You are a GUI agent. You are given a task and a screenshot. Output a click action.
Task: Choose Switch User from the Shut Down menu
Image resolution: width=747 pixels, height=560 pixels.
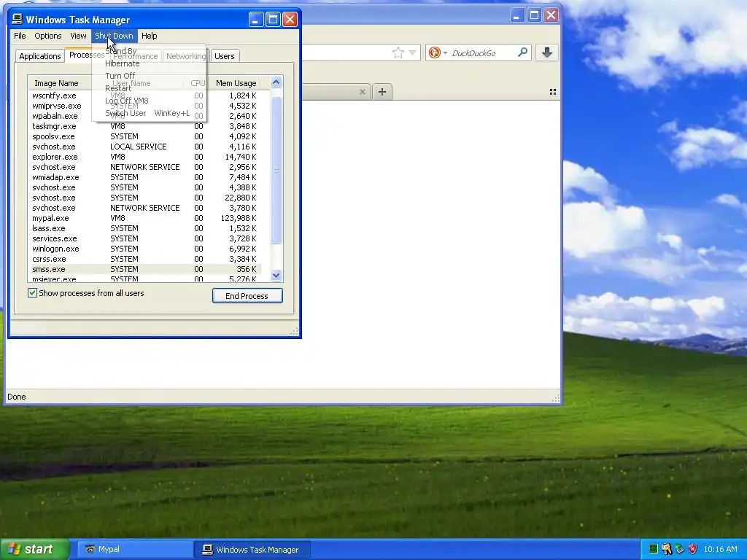pos(149,113)
